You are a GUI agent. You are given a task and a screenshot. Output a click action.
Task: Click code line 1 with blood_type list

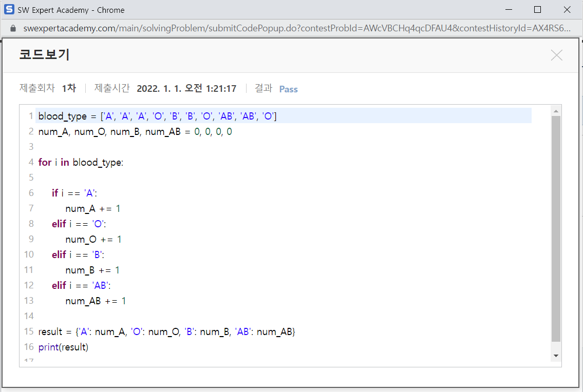coord(157,116)
